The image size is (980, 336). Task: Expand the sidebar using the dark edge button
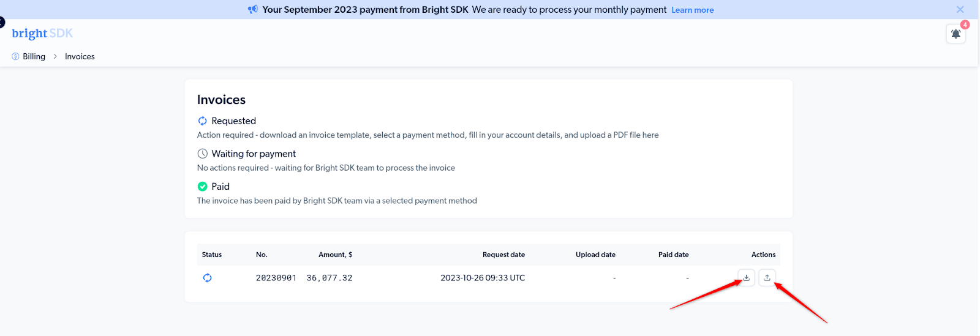coord(2,23)
